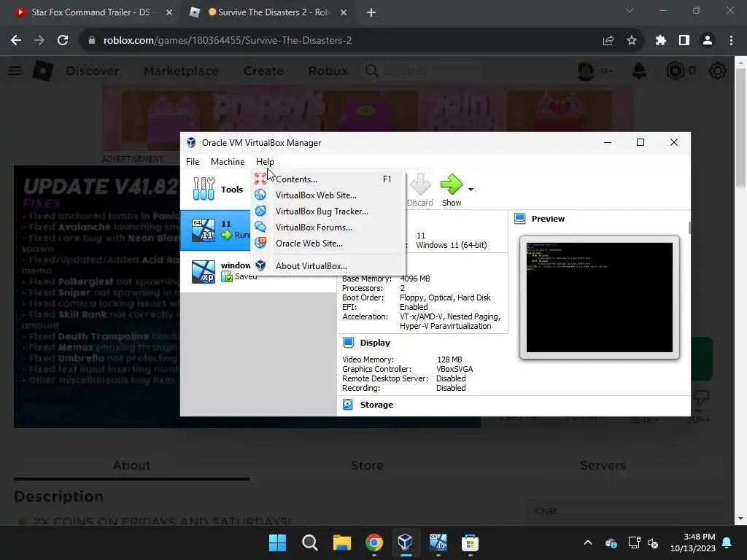The image size is (747, 560).
Task: Go back in Chrome
Action: pos(16,41)
